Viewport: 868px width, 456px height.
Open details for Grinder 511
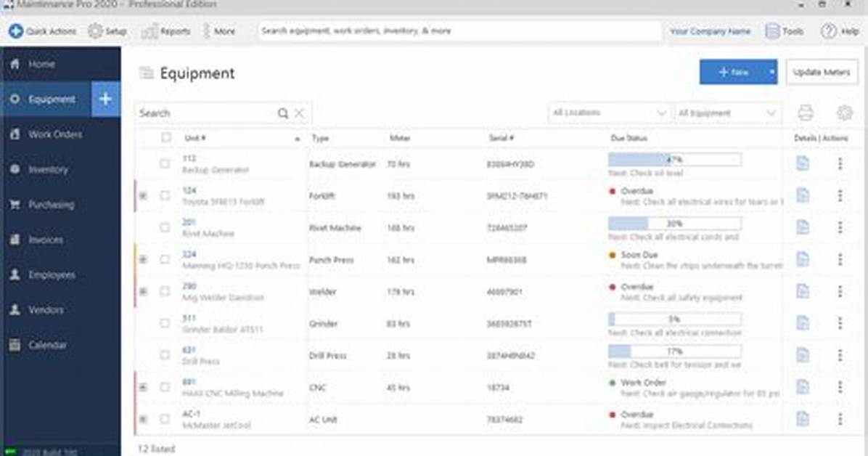803,323
